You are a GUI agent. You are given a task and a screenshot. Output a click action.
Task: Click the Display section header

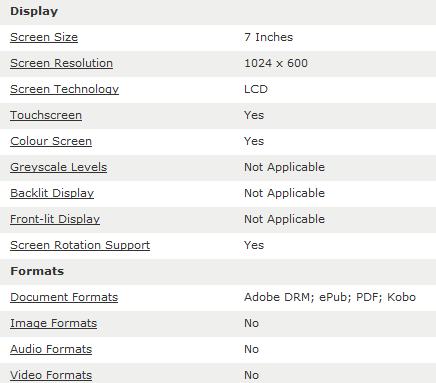(x=34, y=11)
